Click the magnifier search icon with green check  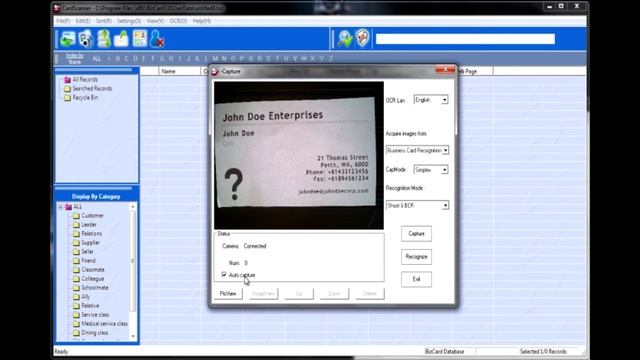345,39
